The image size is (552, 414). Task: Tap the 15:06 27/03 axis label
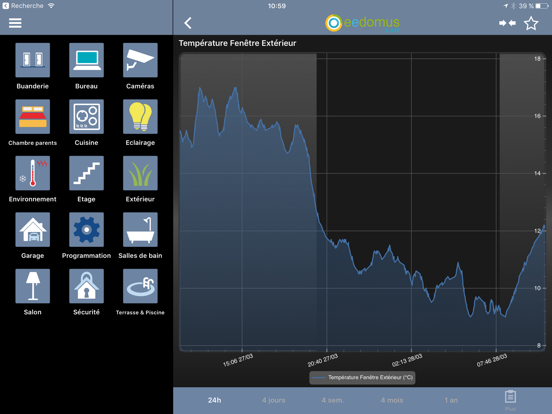click(x=238, y=360)
